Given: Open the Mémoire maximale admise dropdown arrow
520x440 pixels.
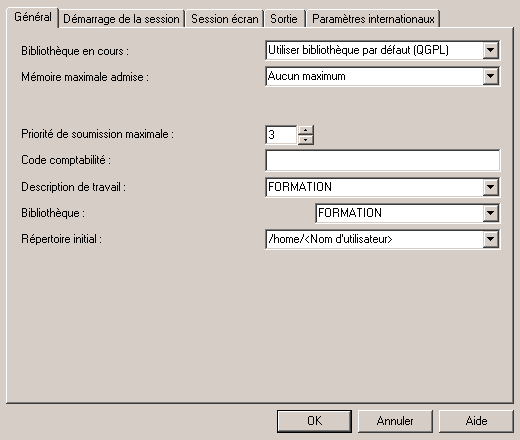Looking at the screenshot, I should [490, 76].
